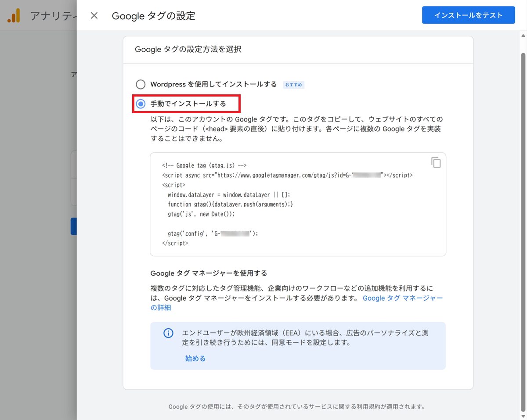The height and width of the screenshot is (420, 527).
Task: Click the Google タグの設定 panel title
Action: click(x=153, y=16)
